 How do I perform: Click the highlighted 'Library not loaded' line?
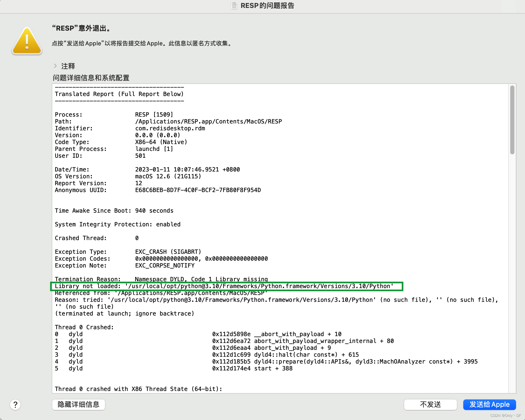(224, 286)
